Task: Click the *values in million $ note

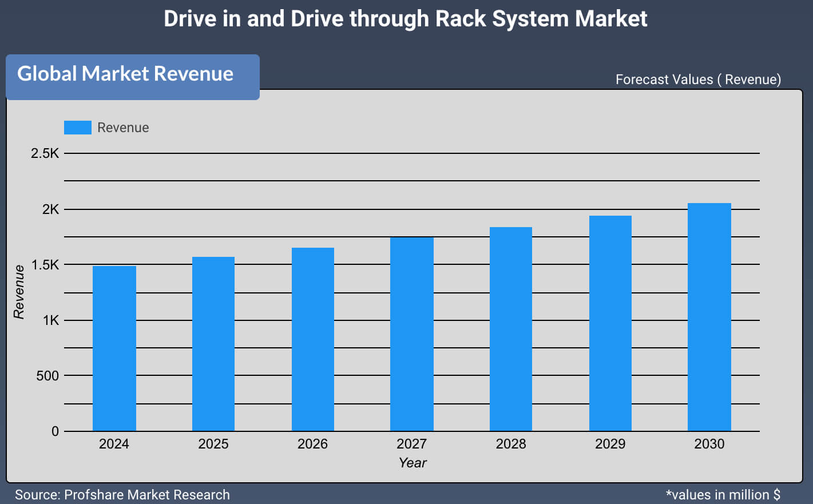Action: 723,495
